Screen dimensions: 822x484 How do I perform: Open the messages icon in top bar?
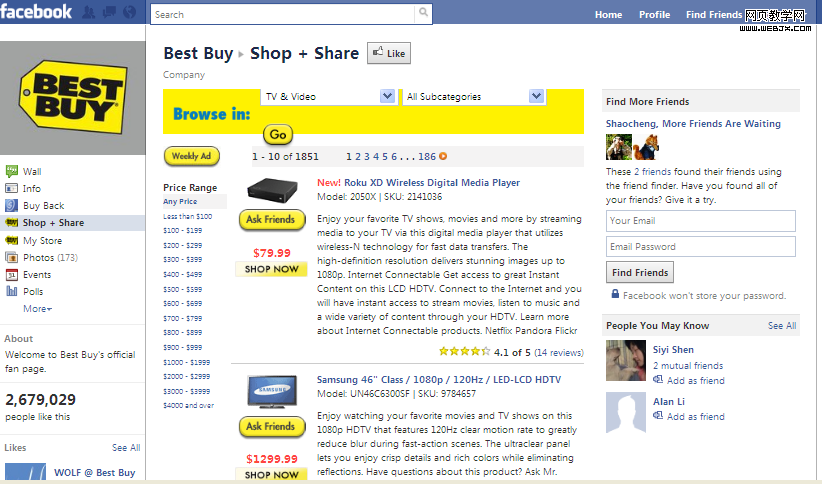pos(108,13)
